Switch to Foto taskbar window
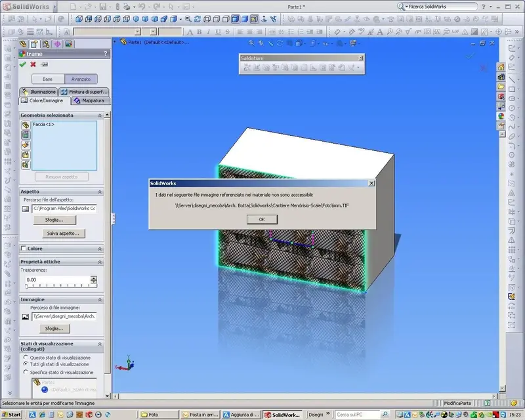 click(159, 415)
